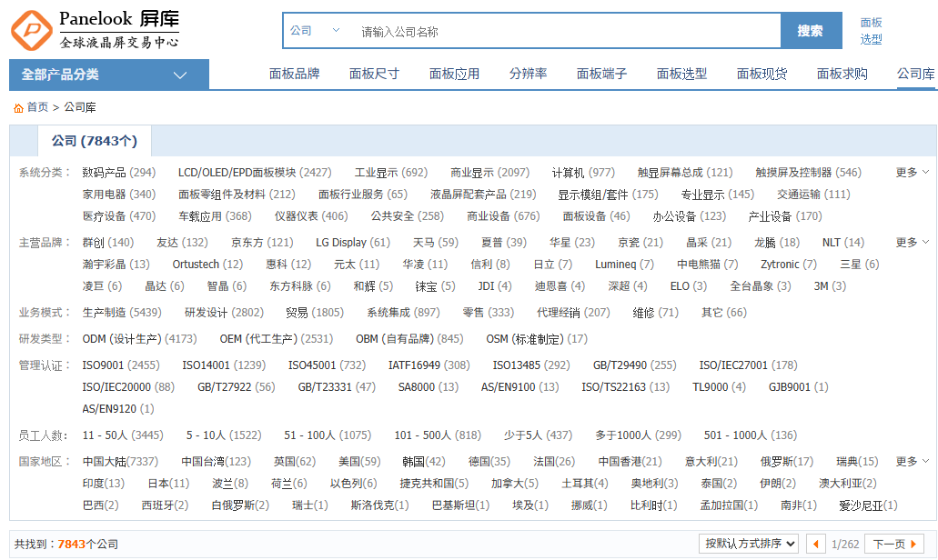This screenshot has width=938, height=560.
Task: Open the 面板品牌 menu item
Action: pos(295,75)
